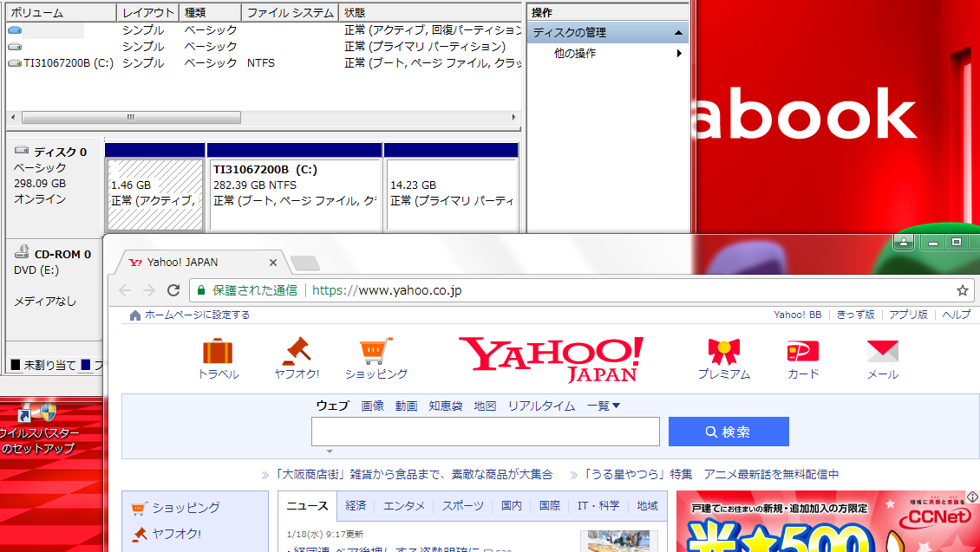Image resolution: width=980 pixels, height=552 pixels.
Task: Click the Chrome user profile icon
Action: pos(904,243)
